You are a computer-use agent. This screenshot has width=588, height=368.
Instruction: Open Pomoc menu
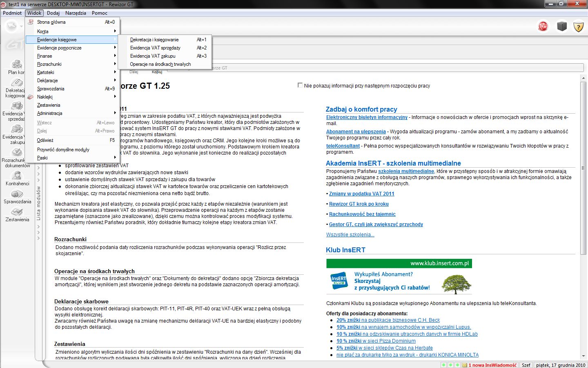pos(100,13)
